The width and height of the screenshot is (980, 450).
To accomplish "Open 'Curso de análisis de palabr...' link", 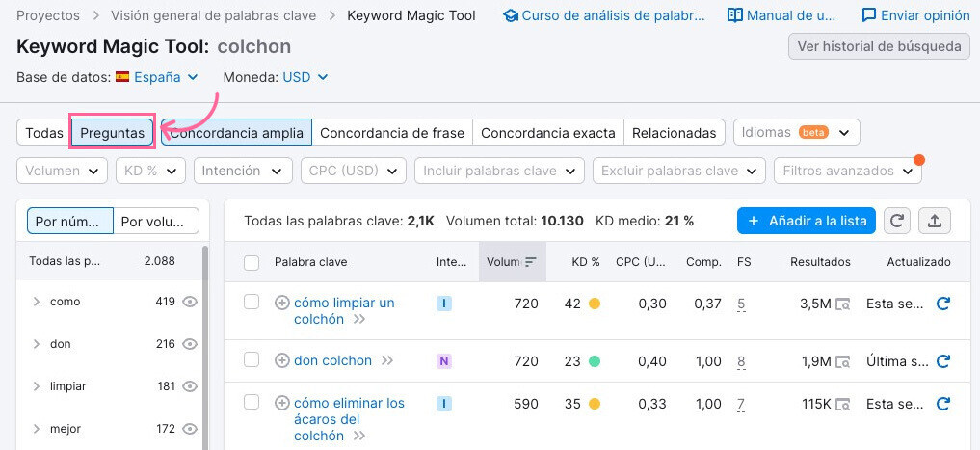I will (x=614, y=15).
